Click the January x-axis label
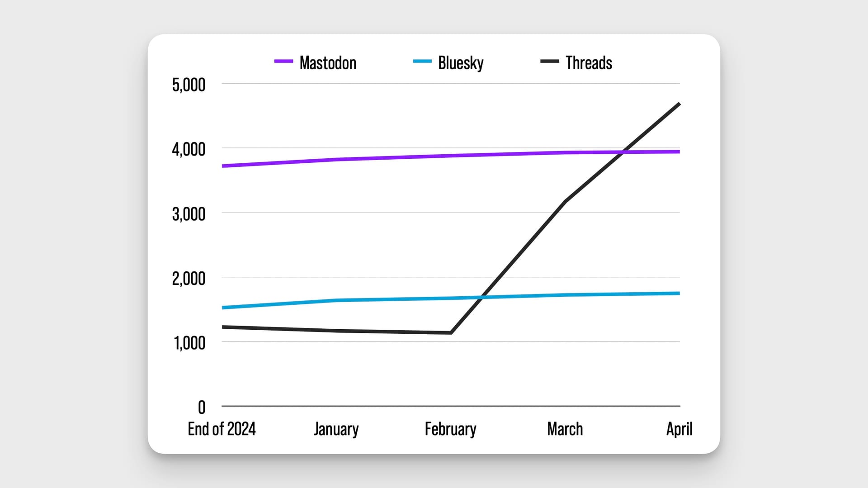Viewport: 868px width, 488px height. tap(336, 429)
